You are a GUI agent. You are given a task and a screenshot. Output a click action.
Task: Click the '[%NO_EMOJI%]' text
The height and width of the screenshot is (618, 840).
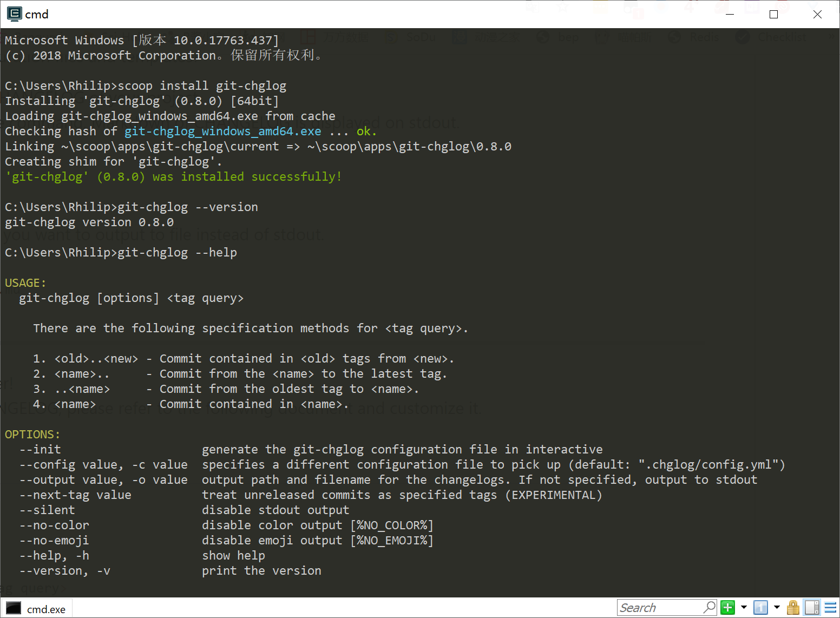(392, 540)
